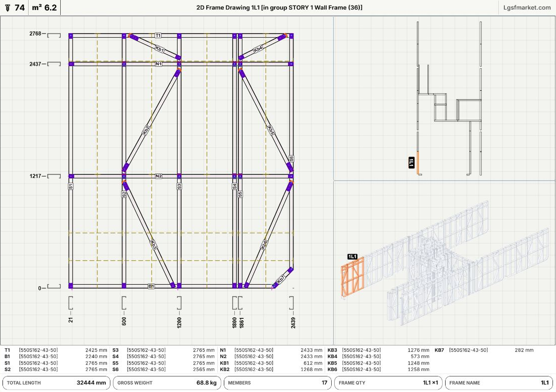
Task: Click the stud profile icon above 1800
Action: tap(234, 303)
